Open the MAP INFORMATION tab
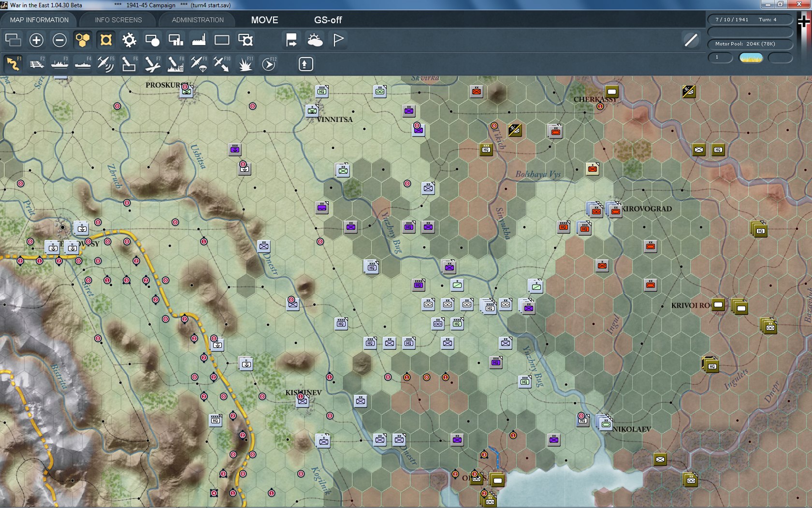 pos(39,20)
